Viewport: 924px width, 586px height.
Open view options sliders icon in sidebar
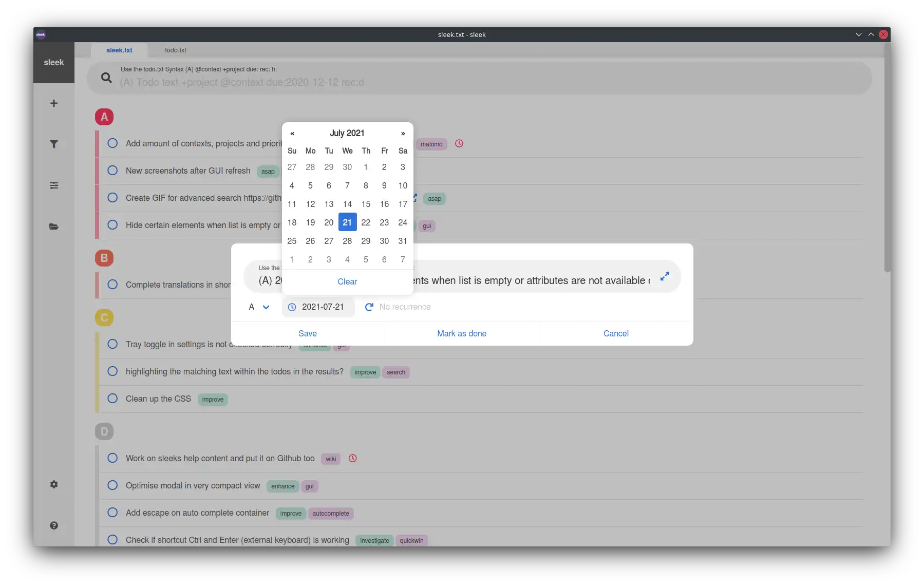point(53,185)
